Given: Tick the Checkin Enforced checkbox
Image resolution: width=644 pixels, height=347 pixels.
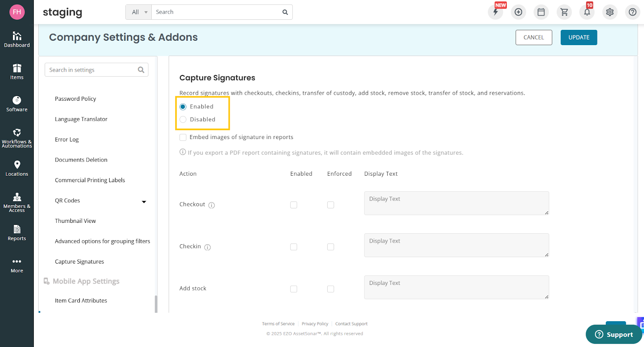Looking at the screenshot, I should point(331,247).
